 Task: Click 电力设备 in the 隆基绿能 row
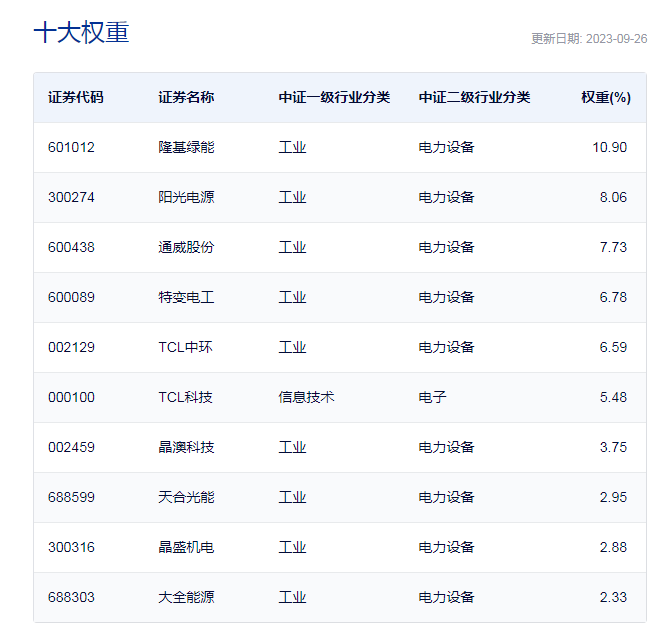coord(446,147)
